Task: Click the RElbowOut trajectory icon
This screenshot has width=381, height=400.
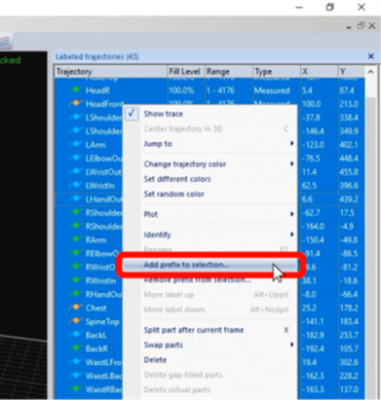Action: pos(76,253)
